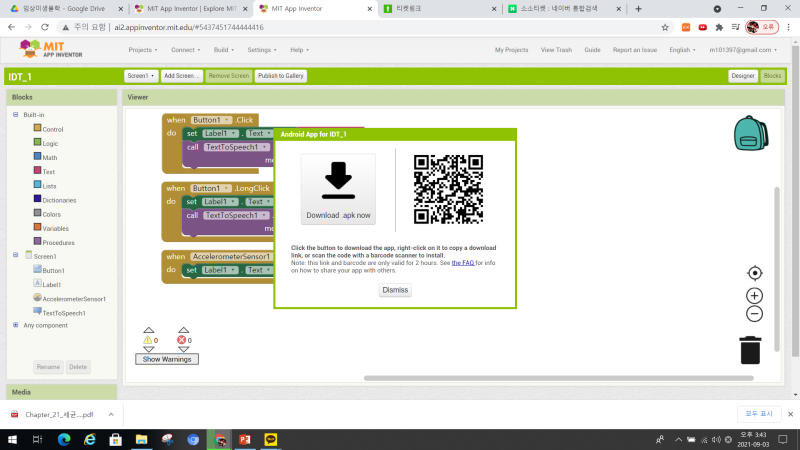
Task: Dismiss the Android App dialog
Action: [x=395, y=290]
